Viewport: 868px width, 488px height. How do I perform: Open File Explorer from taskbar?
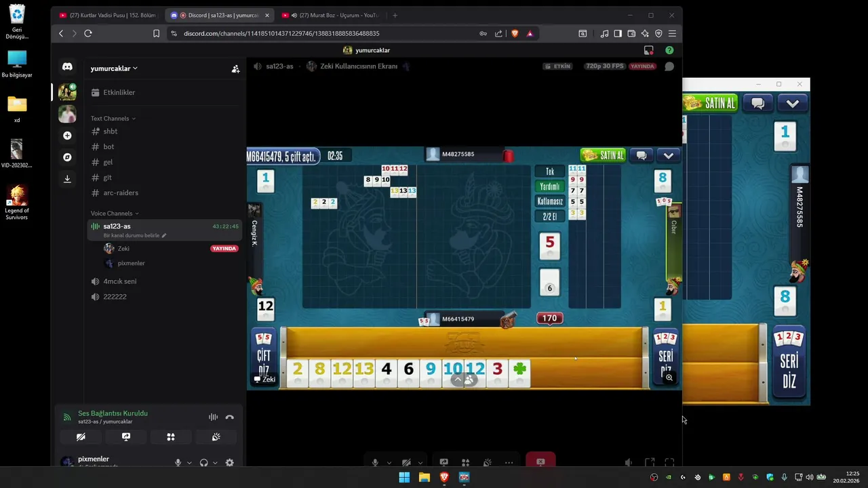coord(425,477)
